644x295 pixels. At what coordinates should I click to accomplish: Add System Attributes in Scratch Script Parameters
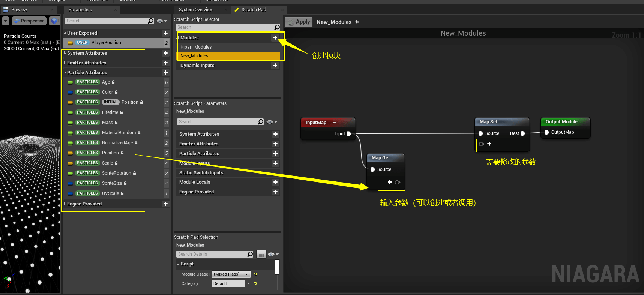coord(275,134)
